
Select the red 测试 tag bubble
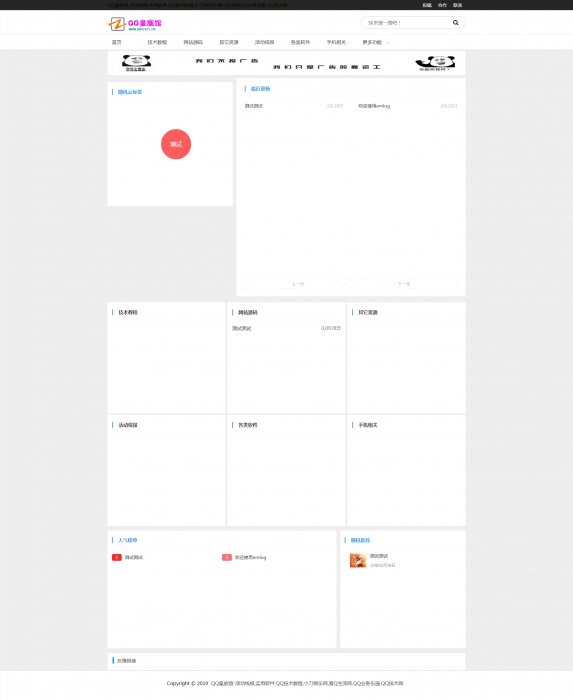[x=176, y=144]
